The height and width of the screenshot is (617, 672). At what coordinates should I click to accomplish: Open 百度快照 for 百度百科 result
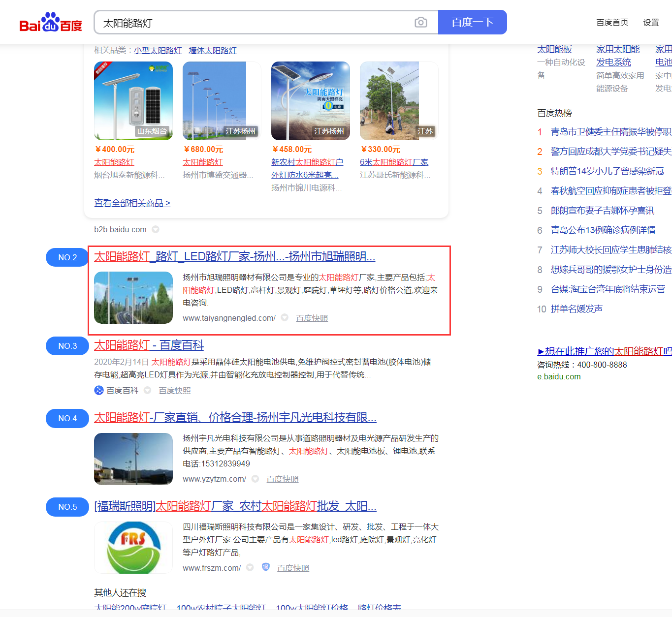pyautogui.click(x=175, y=391)
